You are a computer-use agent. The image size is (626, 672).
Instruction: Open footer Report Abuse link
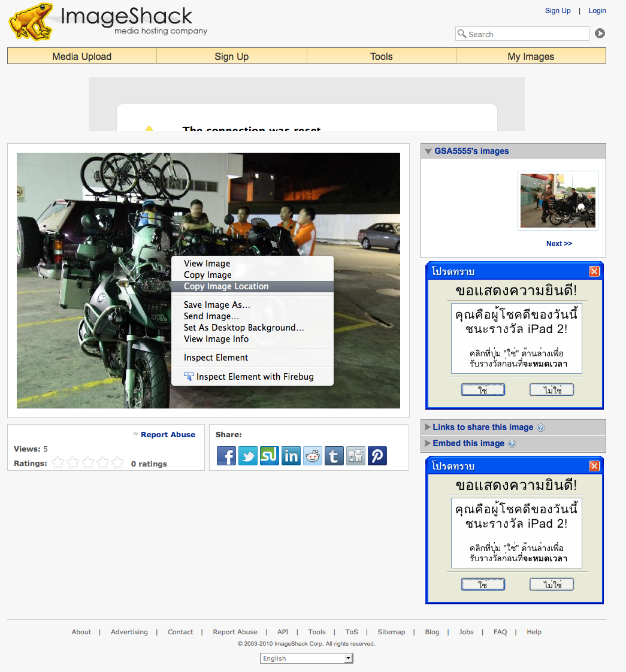235,632
